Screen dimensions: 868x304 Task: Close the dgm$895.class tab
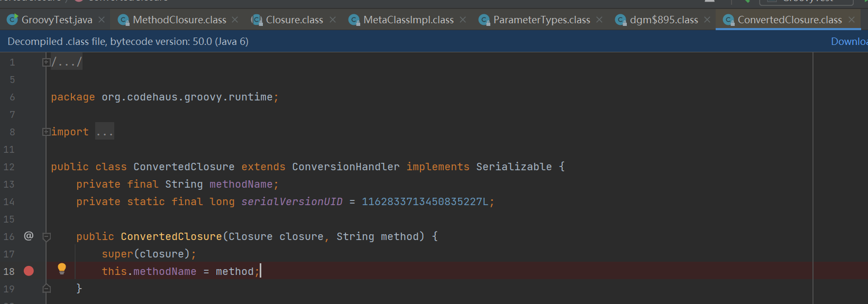pos(707,20)
